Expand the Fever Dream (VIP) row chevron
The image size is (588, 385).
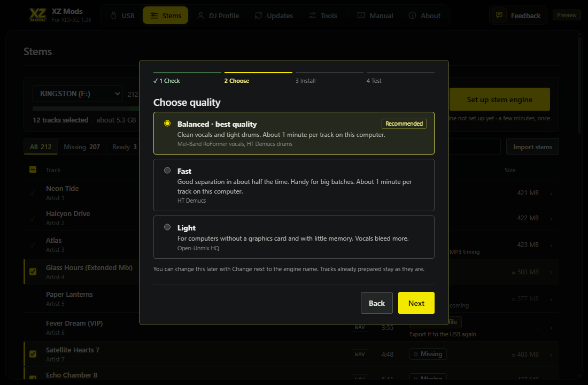pos(551,328)
